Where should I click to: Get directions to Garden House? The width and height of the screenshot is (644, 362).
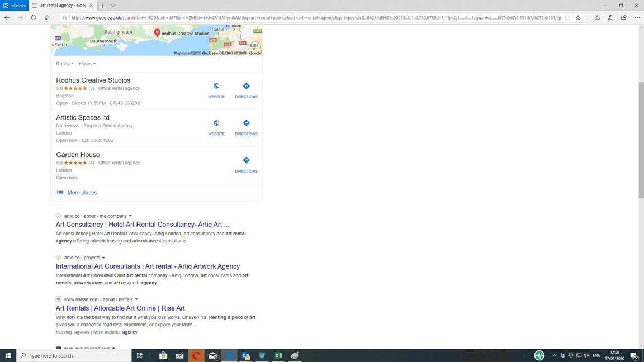[x=246, y=161]
